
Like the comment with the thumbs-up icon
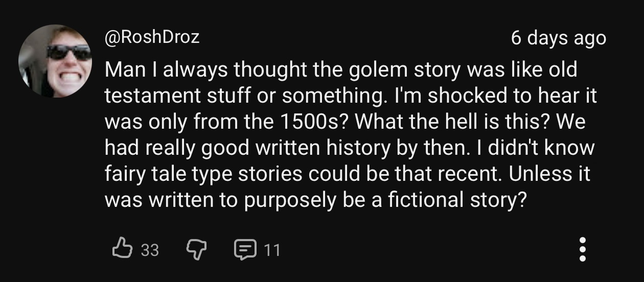[121, 249]
